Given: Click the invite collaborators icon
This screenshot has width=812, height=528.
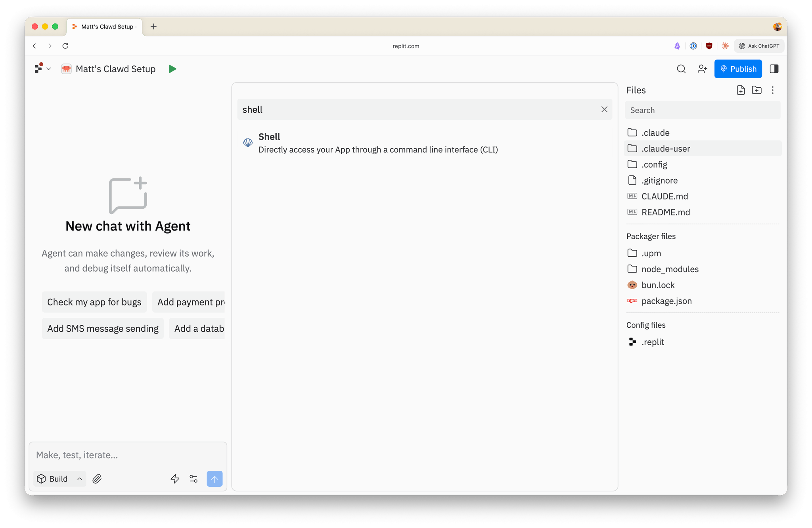Looking at the screenshot, I should (x=702, y=69).
